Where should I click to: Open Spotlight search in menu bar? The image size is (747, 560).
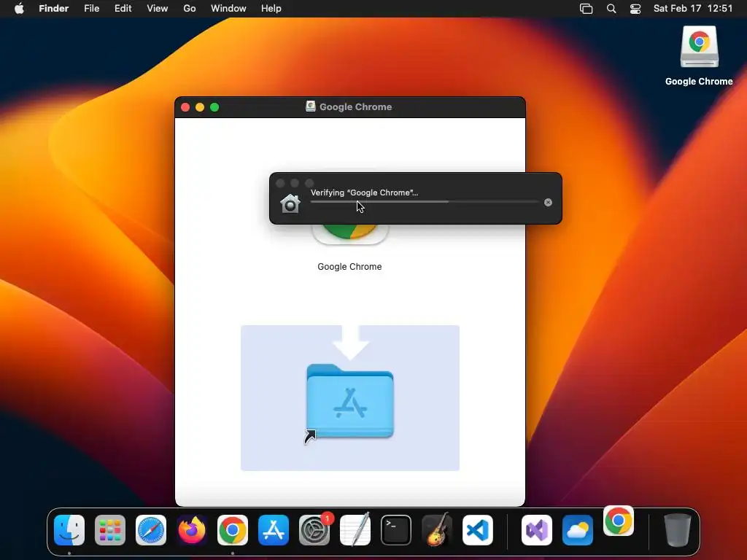point(611,9)
